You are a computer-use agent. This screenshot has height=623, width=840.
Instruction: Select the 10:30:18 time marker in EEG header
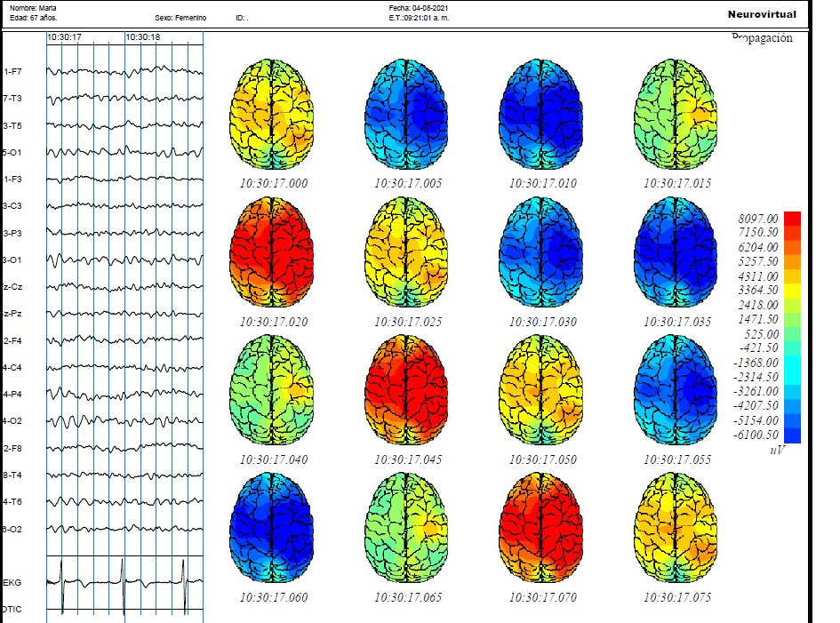pos(142,37)
